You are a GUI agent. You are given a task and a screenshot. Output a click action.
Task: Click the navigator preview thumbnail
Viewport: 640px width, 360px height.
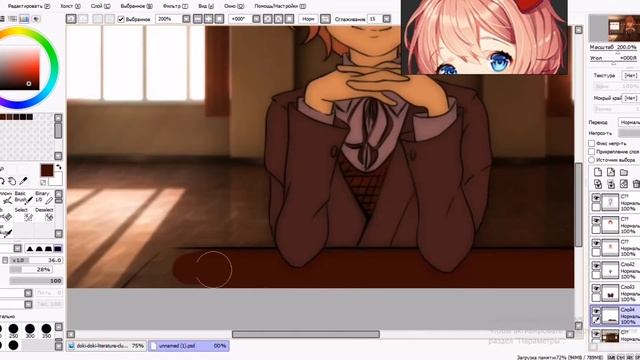(x=615, y=28)
